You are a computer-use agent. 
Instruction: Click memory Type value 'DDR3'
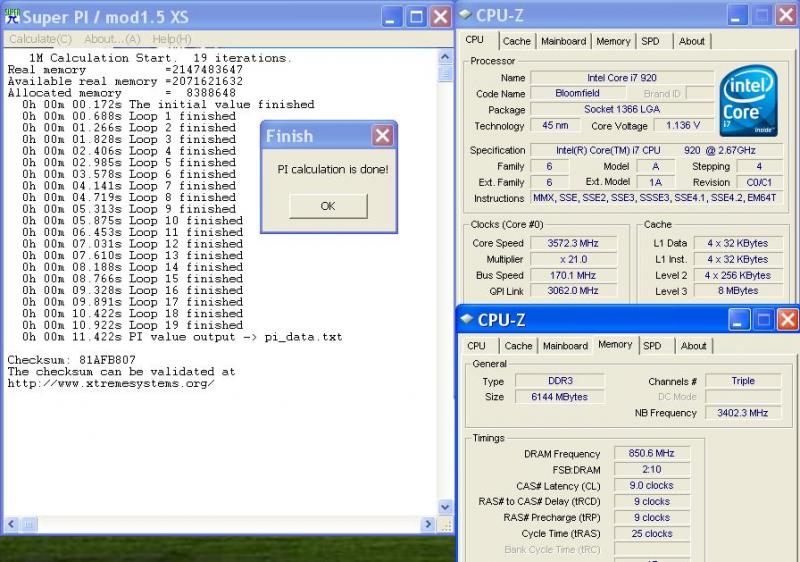pos(560,381)
